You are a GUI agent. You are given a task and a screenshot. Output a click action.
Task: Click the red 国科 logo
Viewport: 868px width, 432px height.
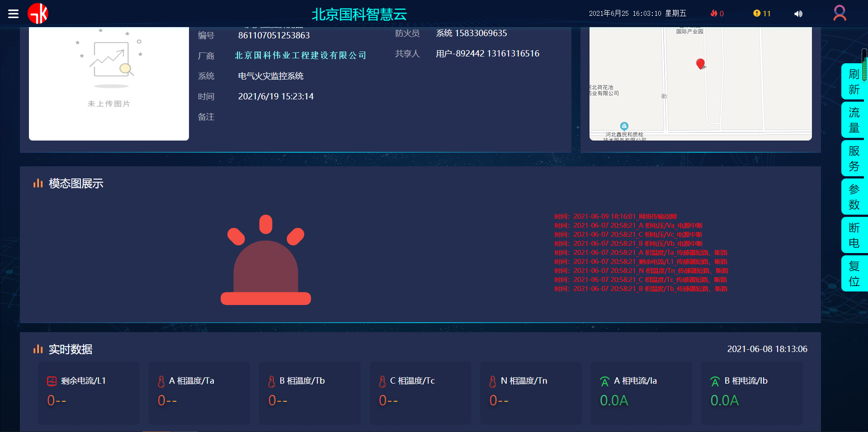tap(38, 13)
